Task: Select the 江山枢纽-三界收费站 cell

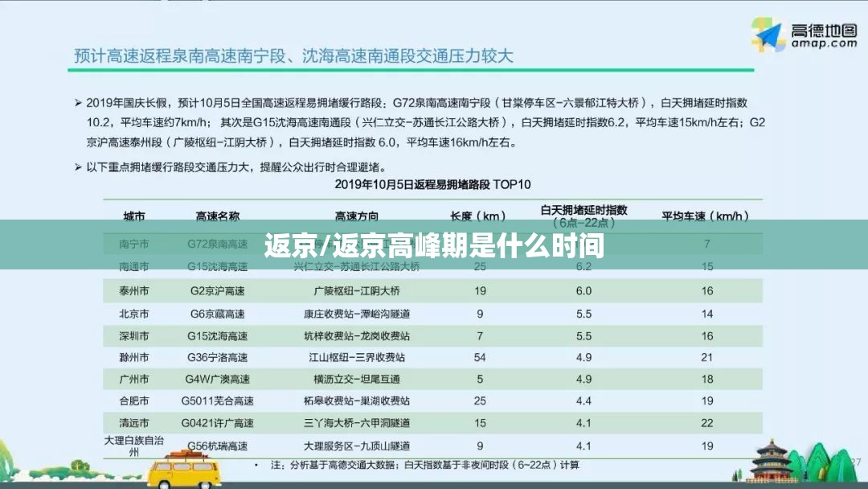Action: [357, 358]
